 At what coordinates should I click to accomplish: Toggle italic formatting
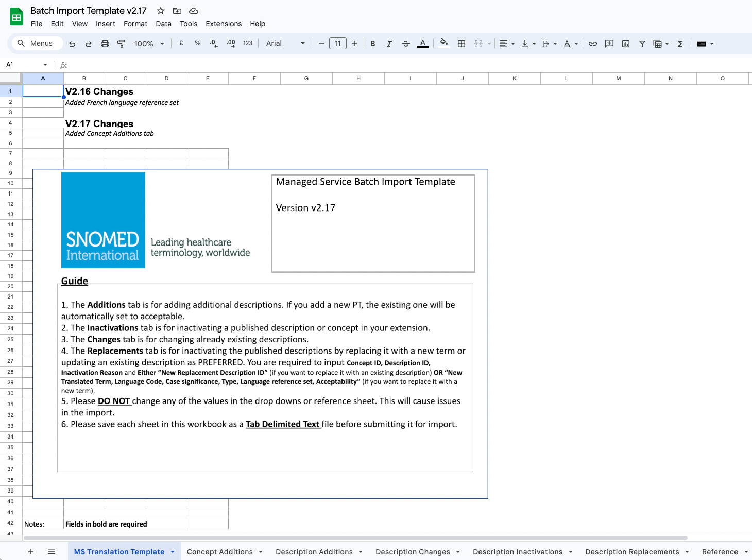pyautogui.click(x=389, y=44)
